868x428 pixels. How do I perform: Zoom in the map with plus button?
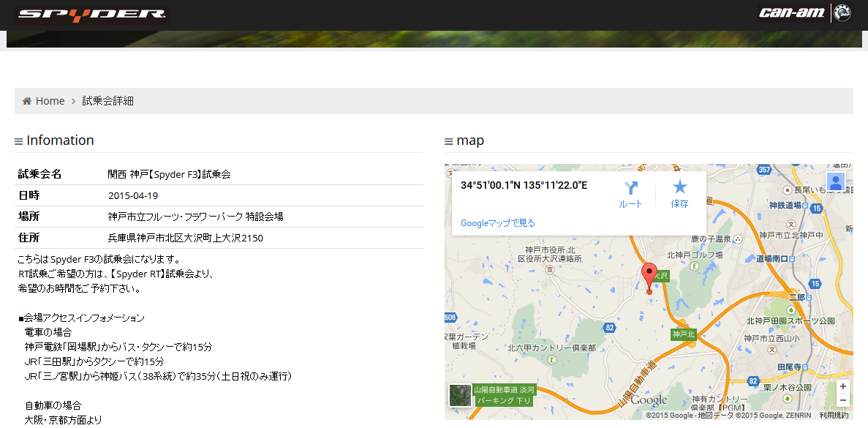pyautogui.click(x=843, y=386)
